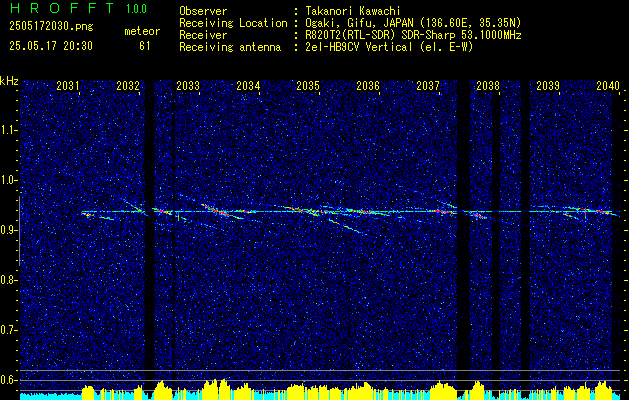
Task: Click the Receiving antenna label
Action: pos(230,47)
